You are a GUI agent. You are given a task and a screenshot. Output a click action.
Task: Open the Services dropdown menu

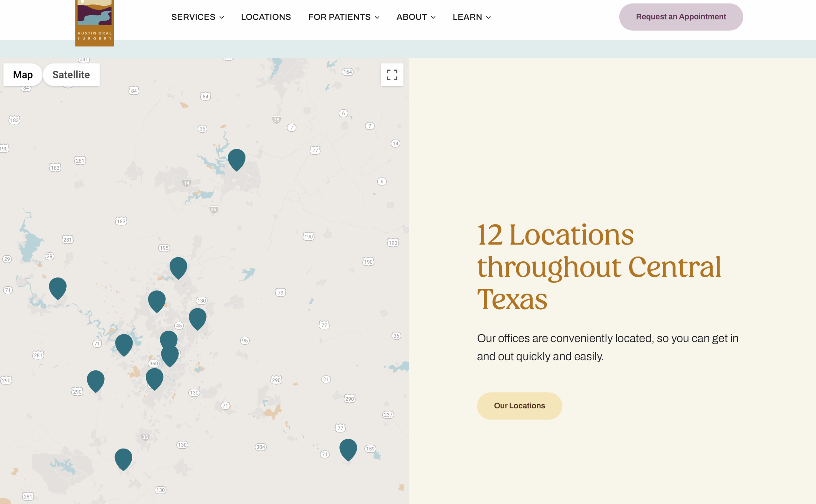(x=197, y=17)
